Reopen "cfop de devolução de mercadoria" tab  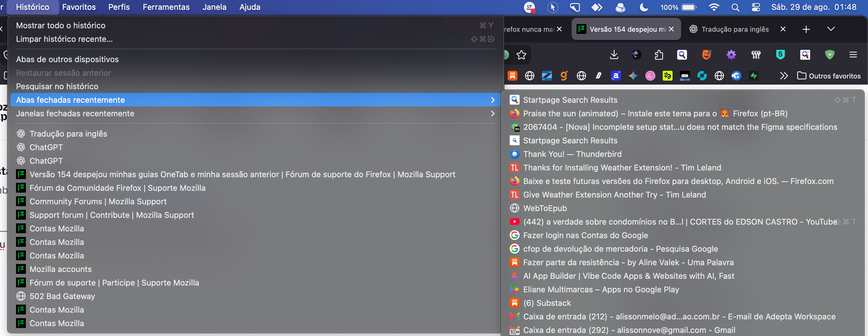click(683, 249)
